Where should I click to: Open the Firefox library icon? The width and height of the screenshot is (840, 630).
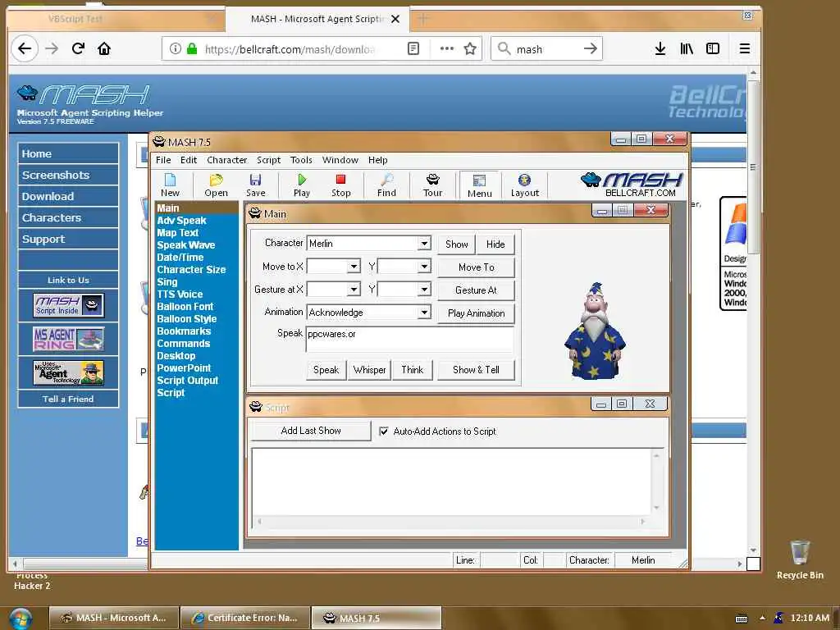point(687,48)
